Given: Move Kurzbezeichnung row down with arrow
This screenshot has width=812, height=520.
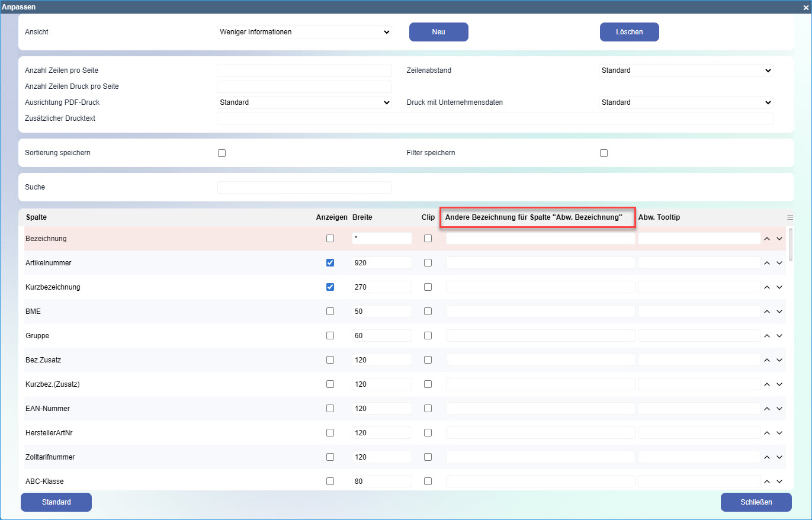Looking at the screenshot, I should tap(779, 287).
